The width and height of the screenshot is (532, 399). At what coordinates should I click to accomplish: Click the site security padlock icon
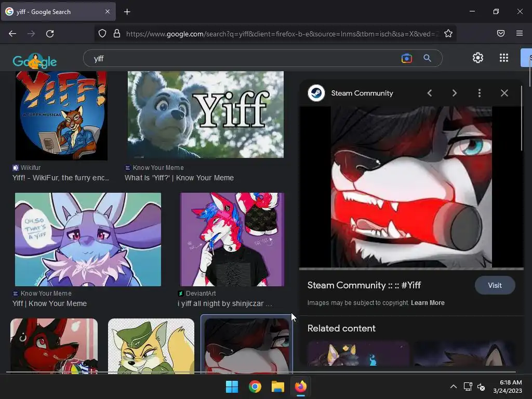(x=117, y=34)
